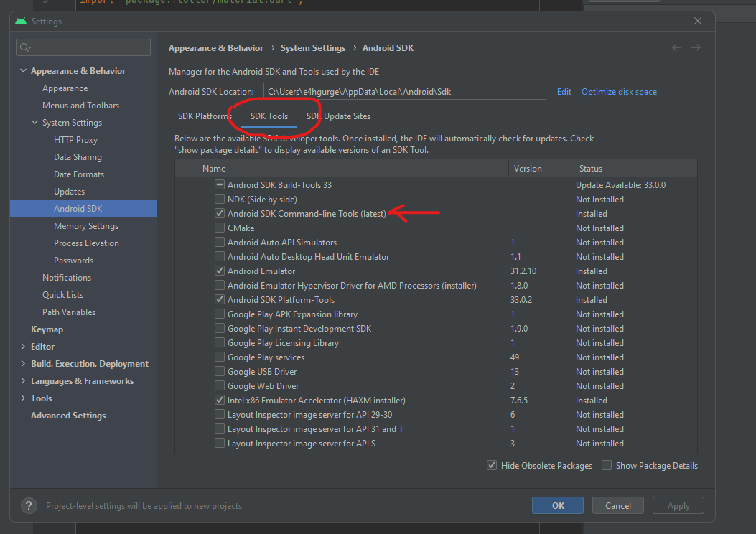Screen dimensions: 756x534
Task: Click the Status column header
Action: tap(635, 168)
